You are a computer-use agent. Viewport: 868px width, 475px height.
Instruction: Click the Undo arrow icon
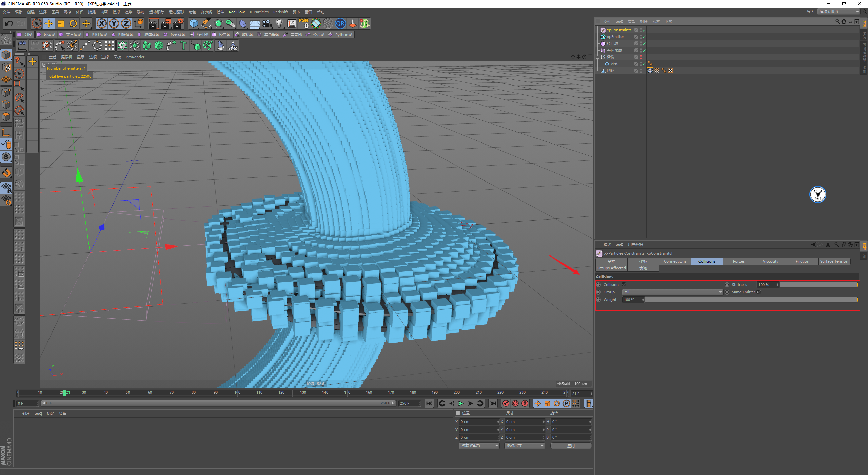pyautogui.click(x=9, y=24)
